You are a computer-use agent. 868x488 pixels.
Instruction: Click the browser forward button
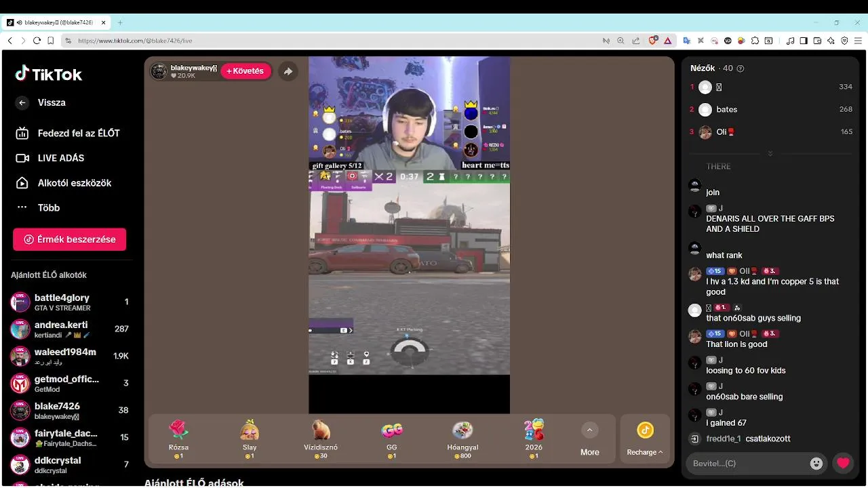click(23, 41)
